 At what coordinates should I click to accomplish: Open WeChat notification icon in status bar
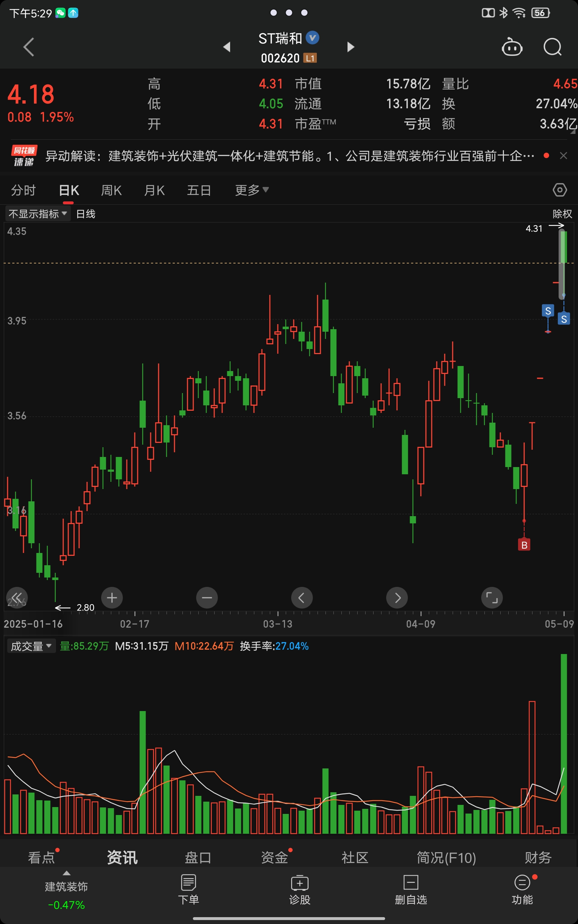pyautogui.click(x=60, y=13)
